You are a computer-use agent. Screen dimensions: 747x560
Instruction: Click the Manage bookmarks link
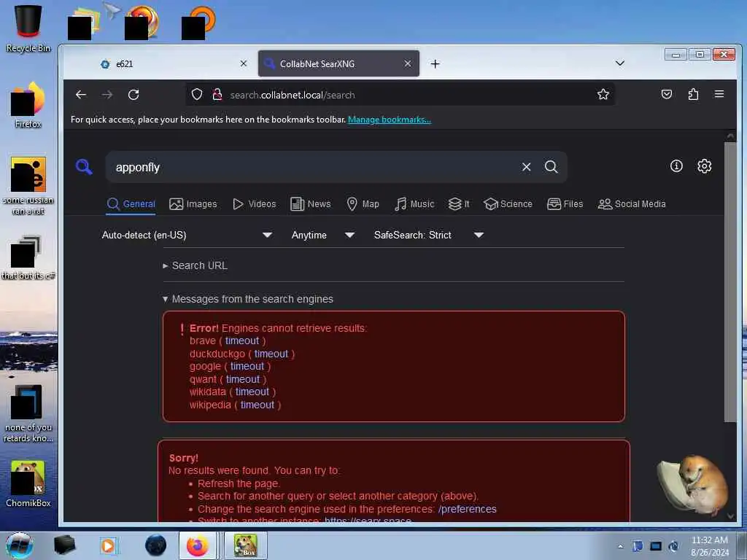point(390,120)
